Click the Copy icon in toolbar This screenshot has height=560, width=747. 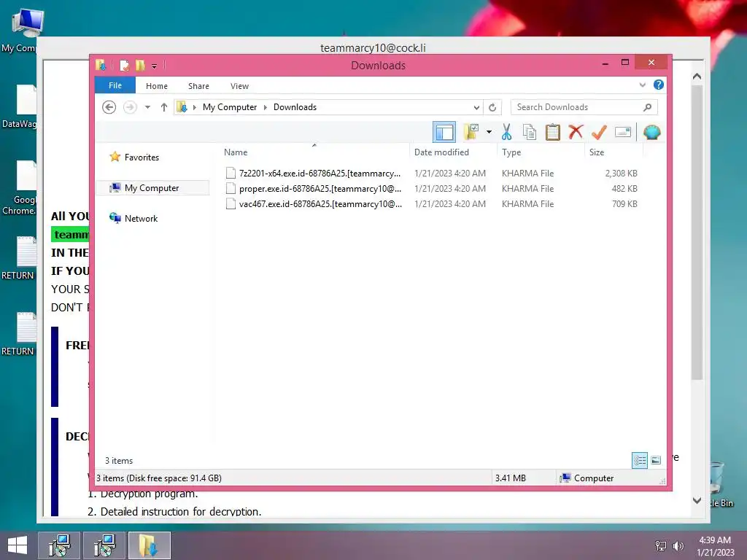click(530, 132)
